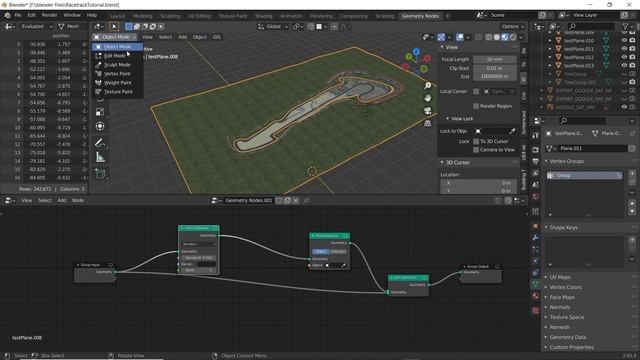
Task: Choose Sculpt Mode in the dropdown list
Action: pyautogui.click(x=117, y=64)
